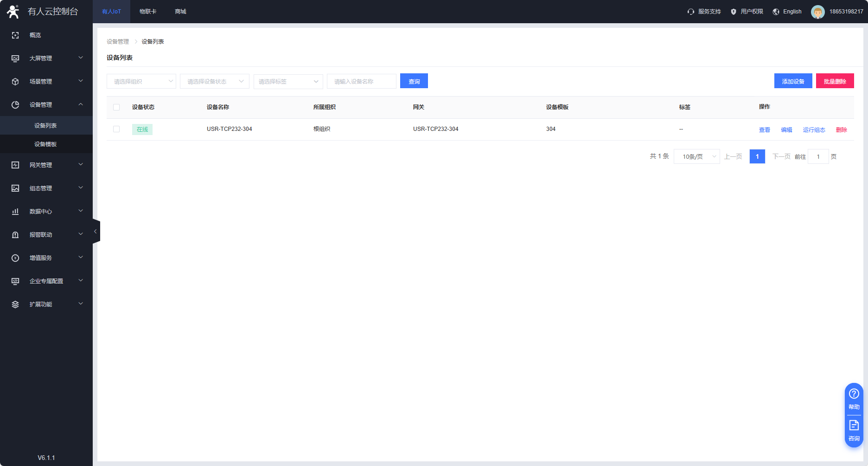Click the 添加设备 button

pyautogui.click(x=793, y=81)
